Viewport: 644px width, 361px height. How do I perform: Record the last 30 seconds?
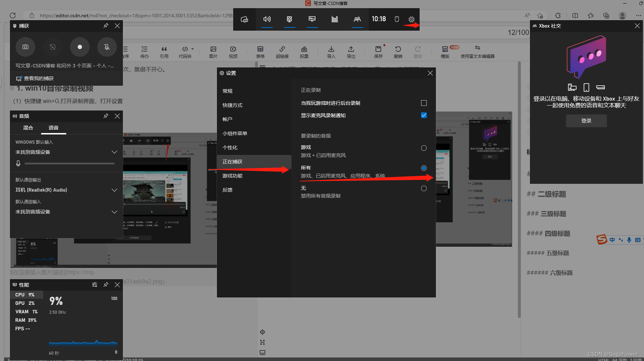53,47
